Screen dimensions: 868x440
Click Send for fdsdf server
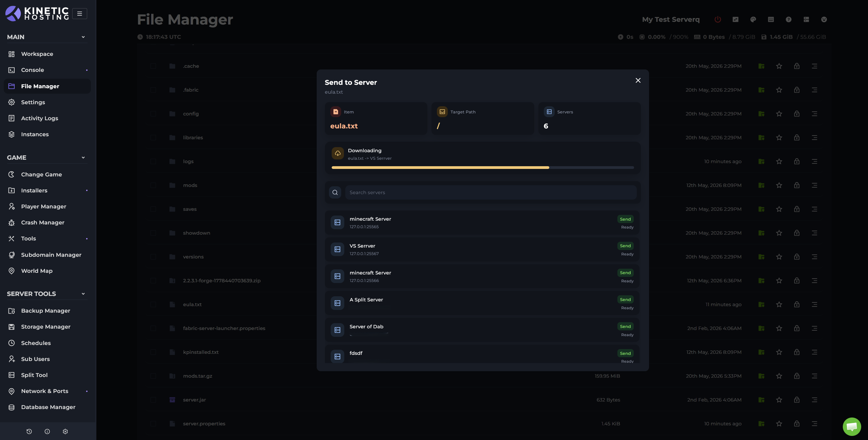point(625,353)
